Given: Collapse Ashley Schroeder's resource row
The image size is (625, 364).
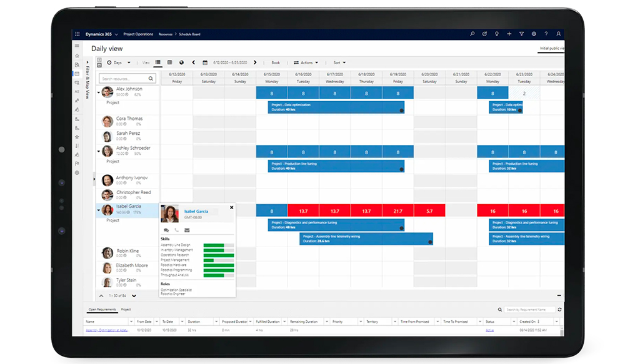Looking at the screenshot, I should [99, 152].
